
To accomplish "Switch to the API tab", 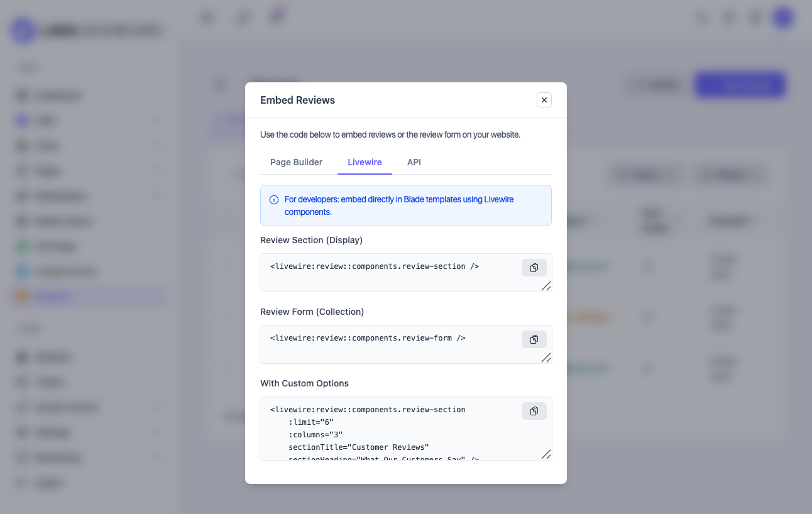I will click(x=414, y=162).
